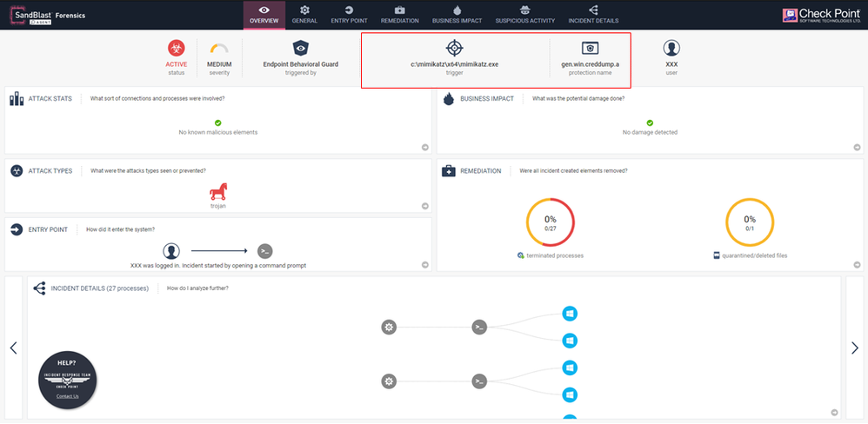Go to Suspicious Activity tab
Screen dimensions: 868x424
[x=524, y=15]
